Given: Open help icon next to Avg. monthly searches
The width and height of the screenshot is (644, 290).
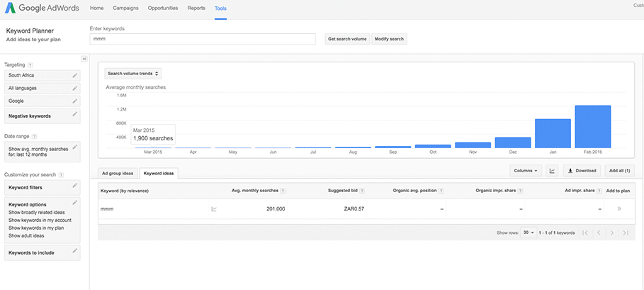Looking at the screenshot, I should pyautogui.click(x=283, y=191).
